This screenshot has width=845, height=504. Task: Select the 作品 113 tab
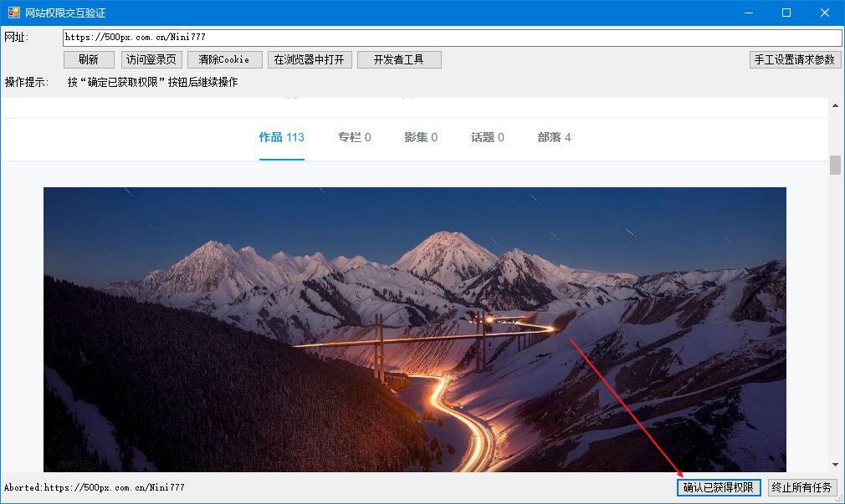[x=281, y=137]
